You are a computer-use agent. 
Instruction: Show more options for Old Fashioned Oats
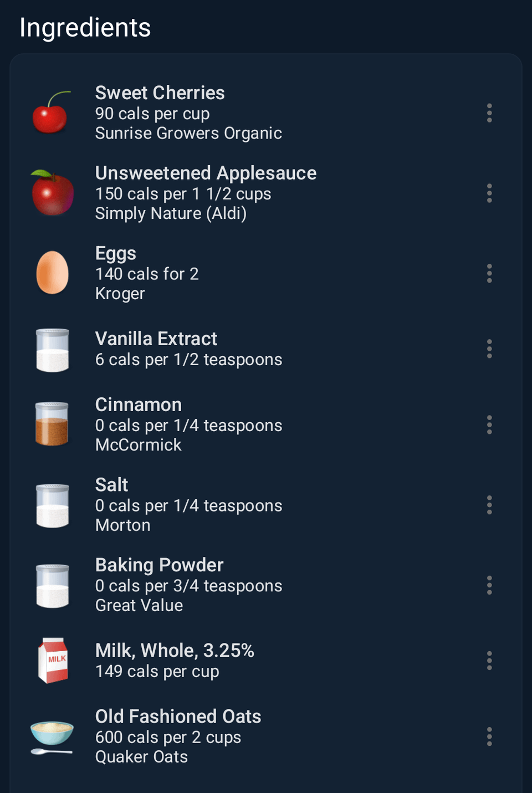pos(489,737)
